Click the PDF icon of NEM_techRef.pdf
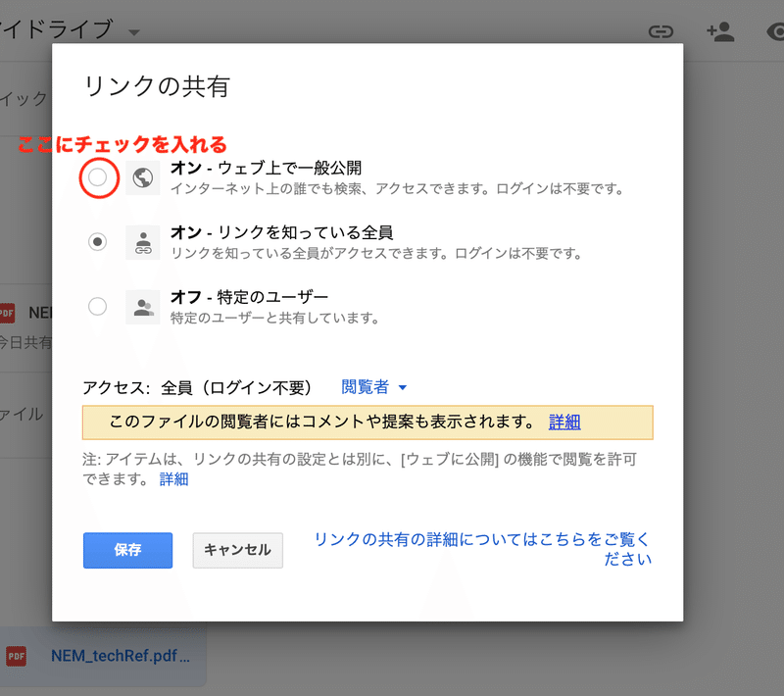The image size is (784, 696). coord(16,656)
